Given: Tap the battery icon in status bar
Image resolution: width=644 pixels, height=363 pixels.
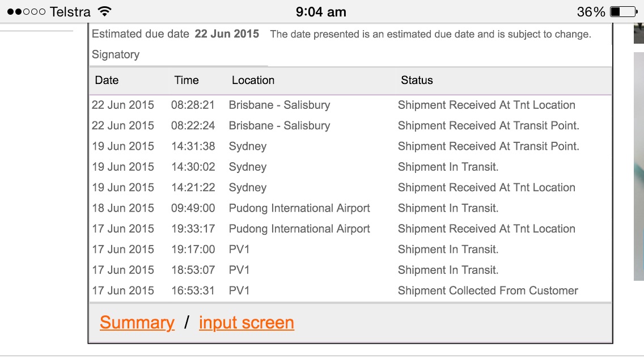Looking at the screenshot, I should tap(622, 12).
